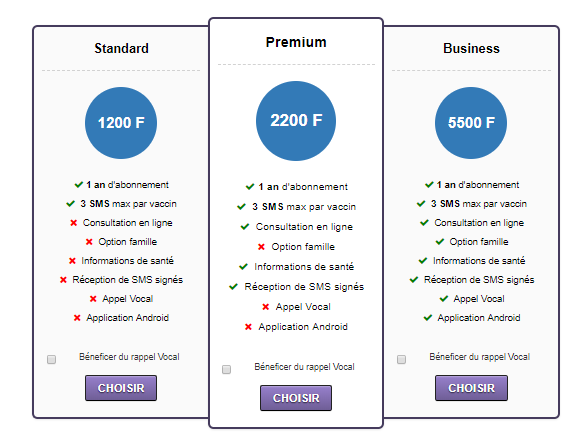Click the Business plan heading
581x439 pixels.
471,49
